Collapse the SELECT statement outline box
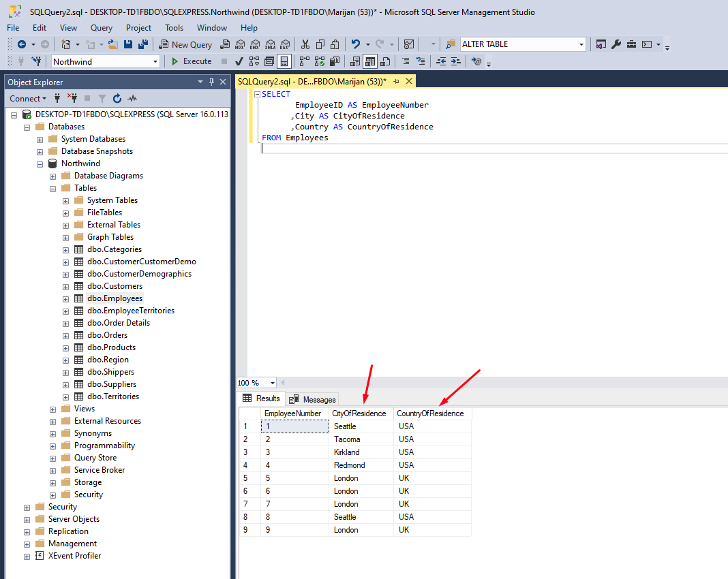The image size is (728, 579). (257, 94)
